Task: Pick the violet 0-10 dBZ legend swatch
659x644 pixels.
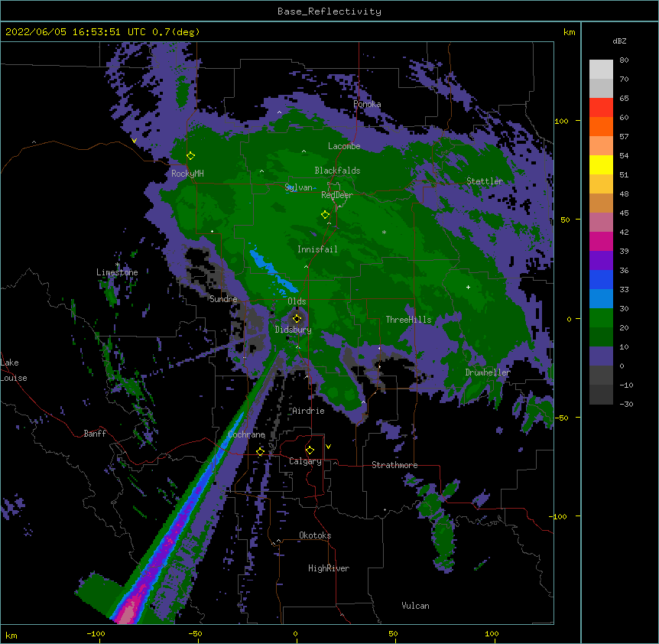Action: [x=601, y=356]
